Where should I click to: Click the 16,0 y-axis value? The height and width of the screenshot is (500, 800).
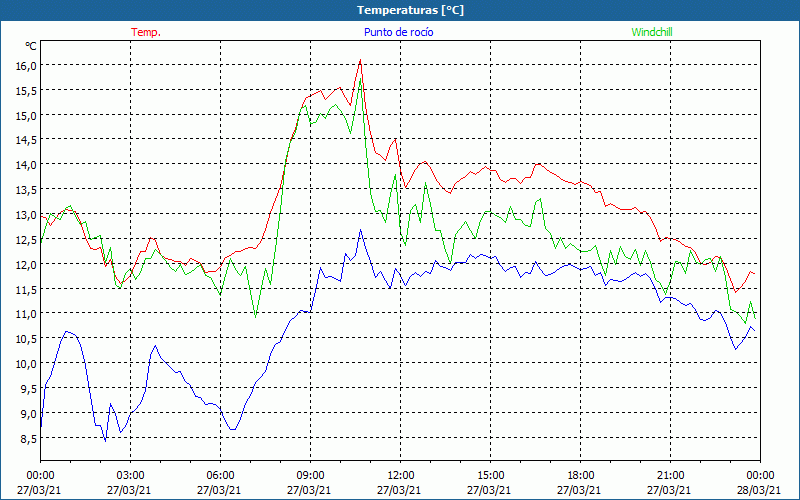point(27,66)
